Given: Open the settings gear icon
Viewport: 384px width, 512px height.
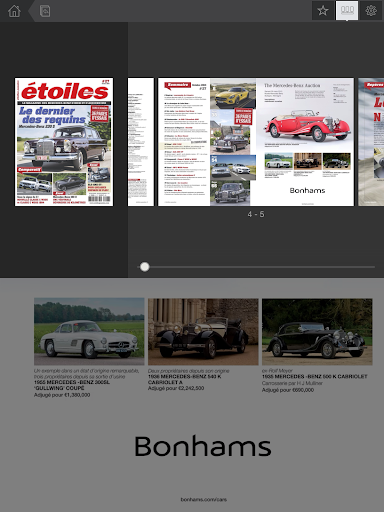Looking at the screenshot, I should pyautogui.click(x=371, y=11).
